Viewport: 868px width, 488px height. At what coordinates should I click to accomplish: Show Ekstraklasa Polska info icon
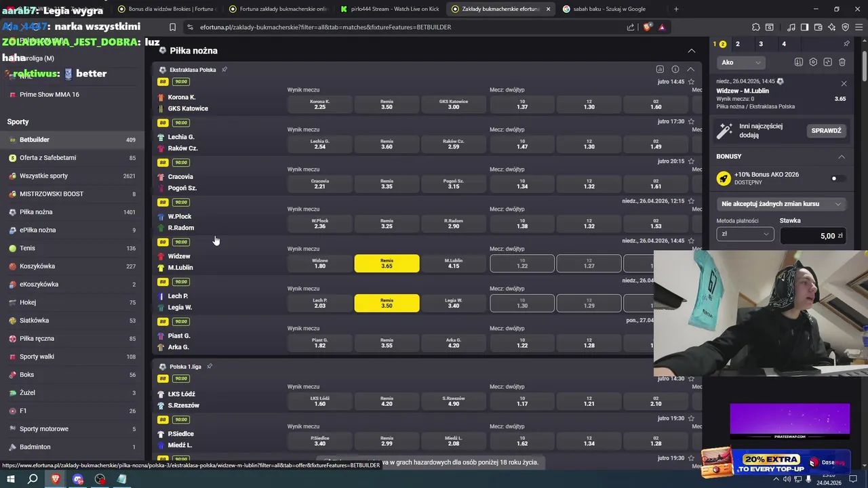[x=675, y=69]
